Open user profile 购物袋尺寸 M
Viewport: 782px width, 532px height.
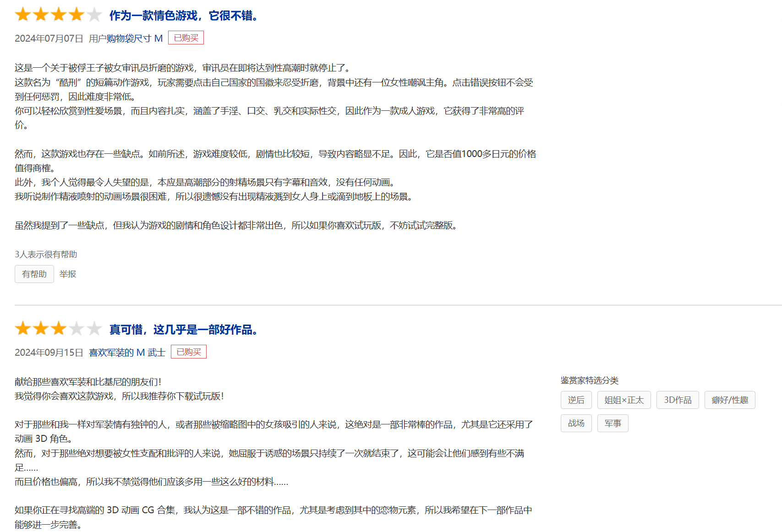[x=135, y=38]
